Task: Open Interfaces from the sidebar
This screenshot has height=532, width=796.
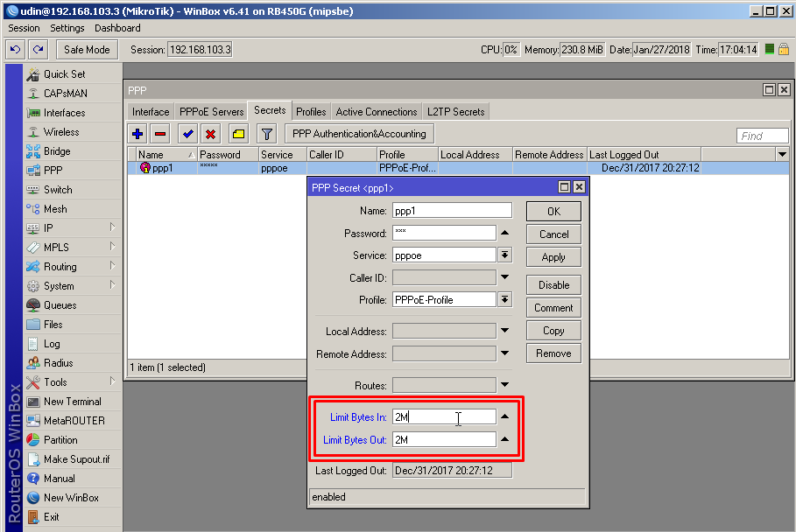Action: click(x=65, y=113)
